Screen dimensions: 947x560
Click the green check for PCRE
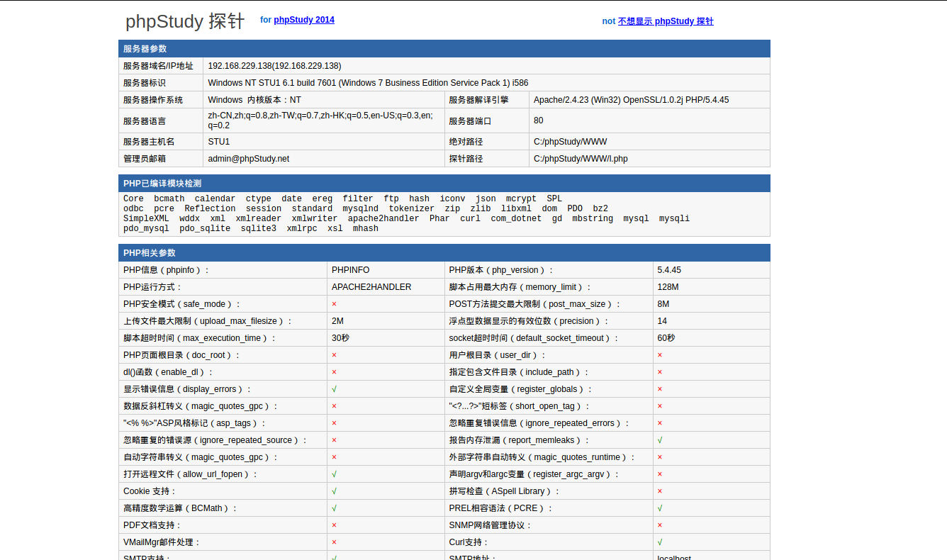click(660, 508)
